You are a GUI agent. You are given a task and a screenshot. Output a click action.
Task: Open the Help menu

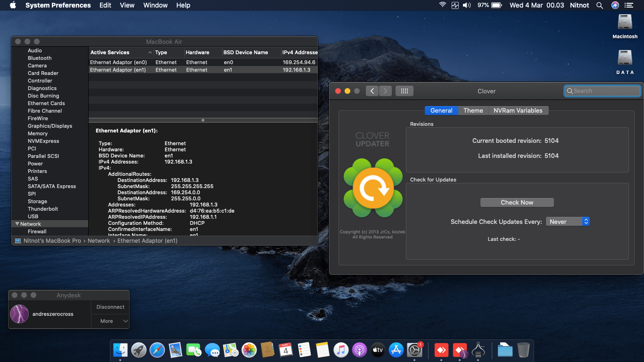pyautogui.click(x=183, y=5)
